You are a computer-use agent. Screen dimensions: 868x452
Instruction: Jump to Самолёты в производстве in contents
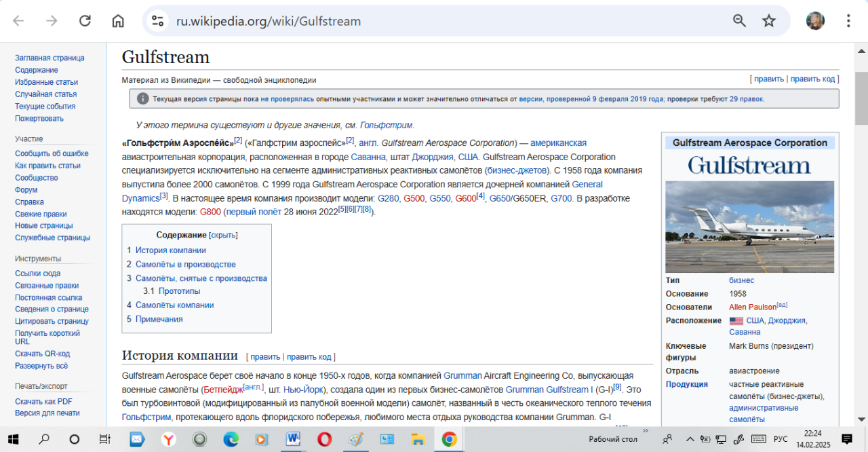click(186, 264)
